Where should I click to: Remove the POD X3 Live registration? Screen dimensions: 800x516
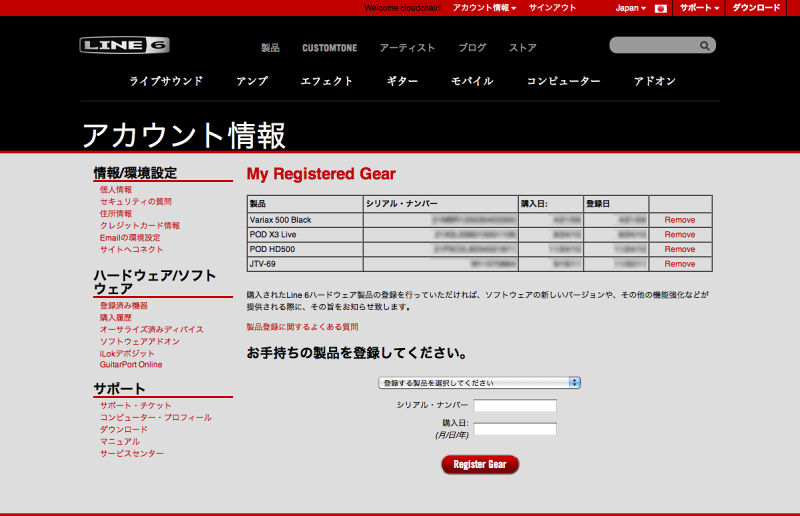click(x=680, y=235)
